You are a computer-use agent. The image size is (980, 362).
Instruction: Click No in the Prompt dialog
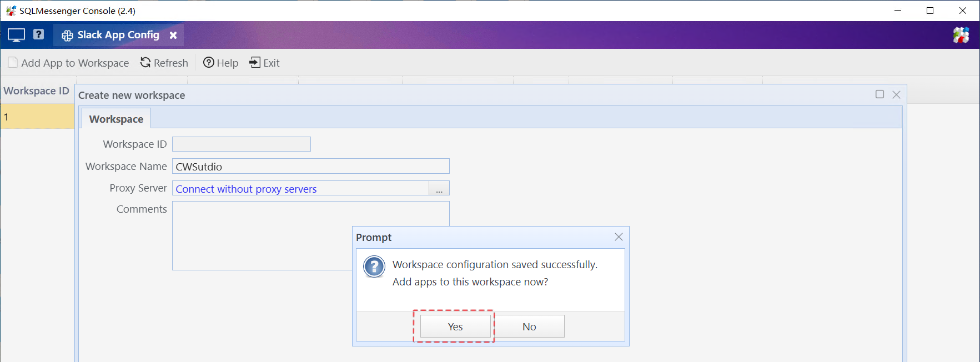(529, 326)
